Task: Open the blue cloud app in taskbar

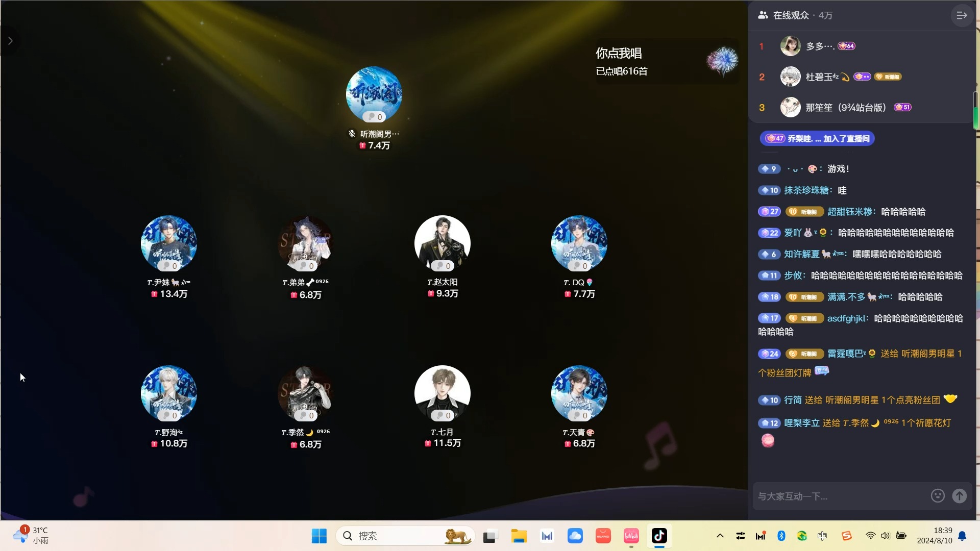Action: (x=575, y=536)
